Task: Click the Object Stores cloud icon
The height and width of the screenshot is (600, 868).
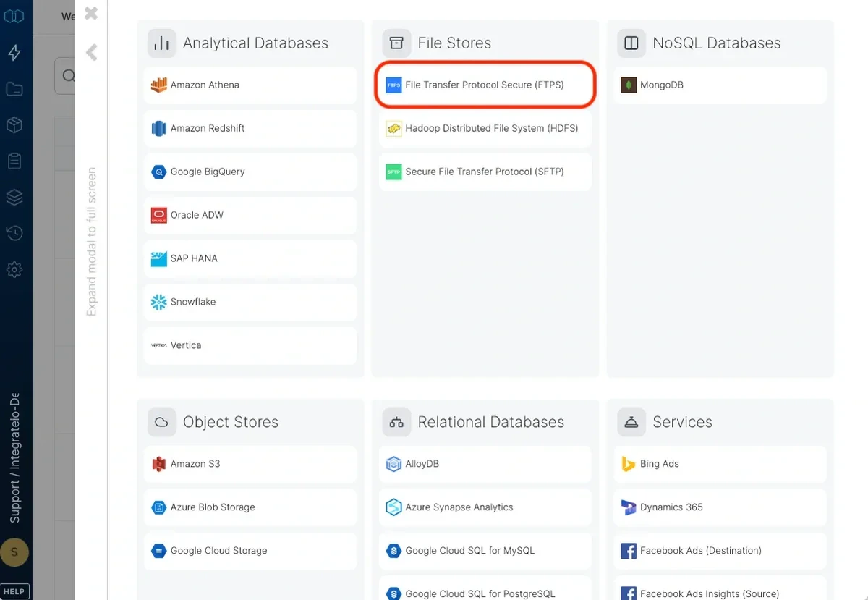Action: point(161,422)
